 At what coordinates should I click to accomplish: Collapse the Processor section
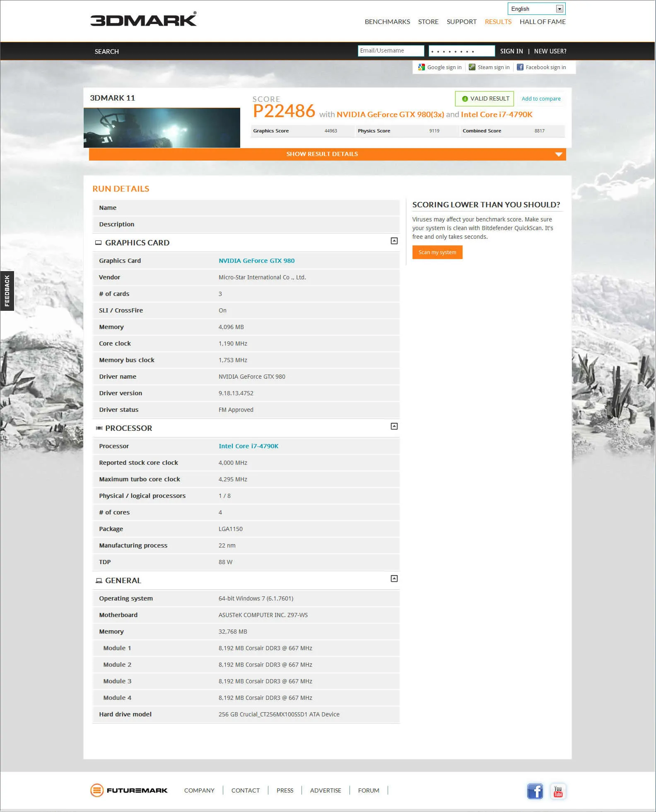(394, 426)
